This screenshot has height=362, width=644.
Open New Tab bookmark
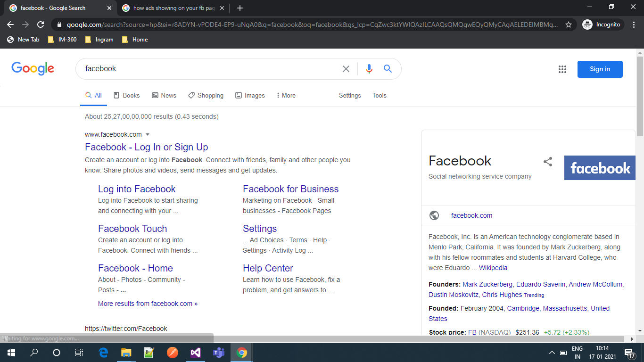click(x=23, y=40)
